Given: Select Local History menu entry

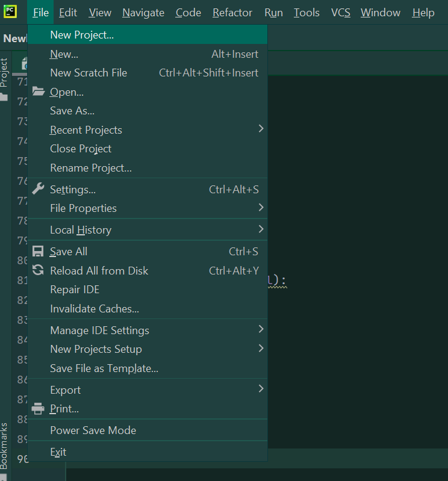Looking at the screenshot, I should pos(148,230).
